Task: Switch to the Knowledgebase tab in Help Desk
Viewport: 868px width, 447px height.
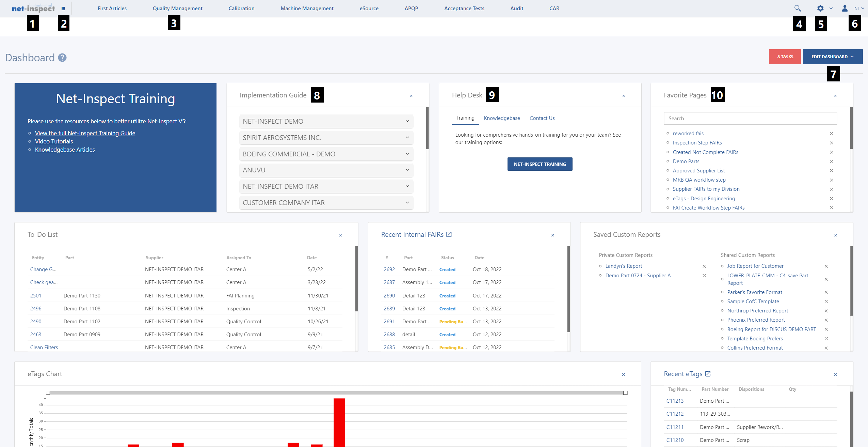Action: click(501, 118)
